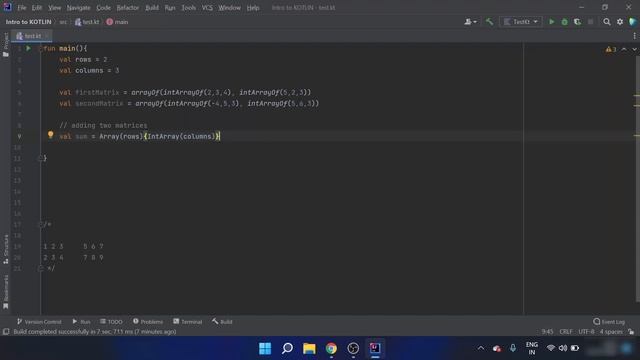Open the Help menu
Image resolution: width=640 pixels, height=360 pixels.
(253, 8)
